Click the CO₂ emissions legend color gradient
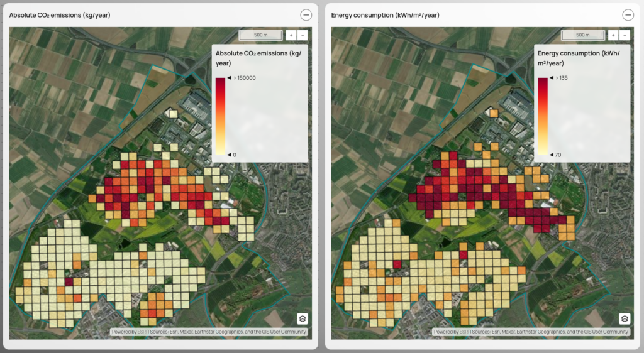This screenshot has width=644, height=353. [x=220, y=116]
